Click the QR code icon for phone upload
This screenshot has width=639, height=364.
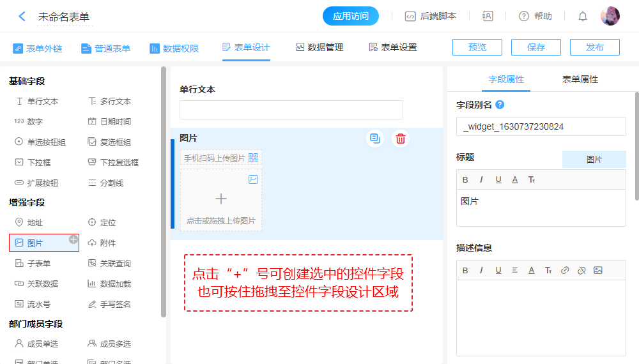(254, 158)
